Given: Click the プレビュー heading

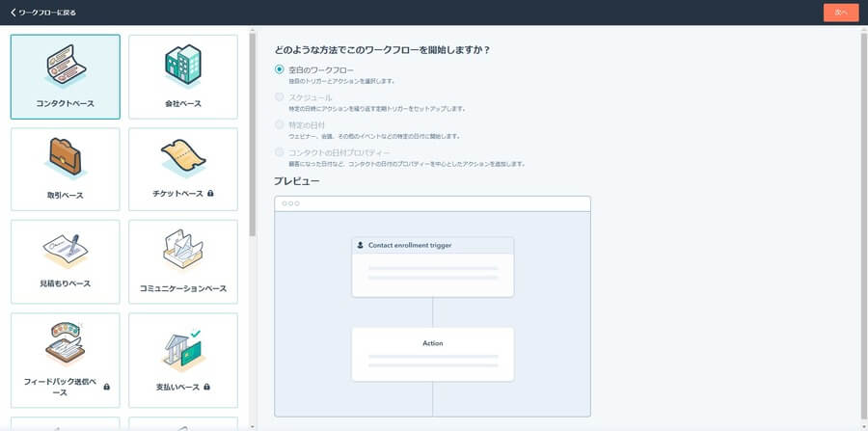Looking at the screenshot, I should coord(297,181).
